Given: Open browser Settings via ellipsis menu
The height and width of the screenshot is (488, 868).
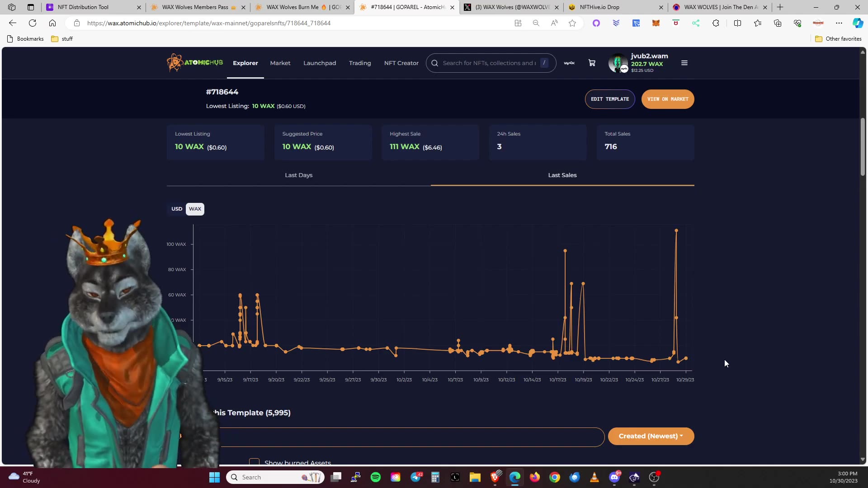Looking at the screenshot, I should [840, 23].
